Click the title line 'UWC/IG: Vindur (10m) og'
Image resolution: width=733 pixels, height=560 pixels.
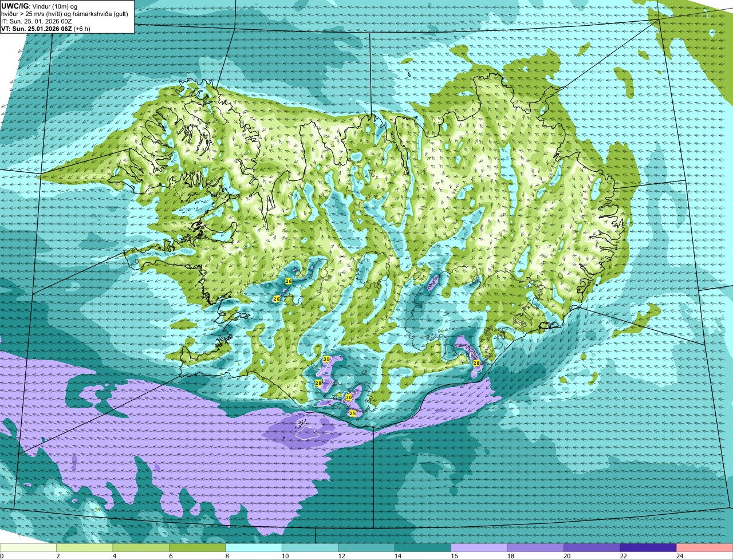pyautogui.click(x=39, y=6)
